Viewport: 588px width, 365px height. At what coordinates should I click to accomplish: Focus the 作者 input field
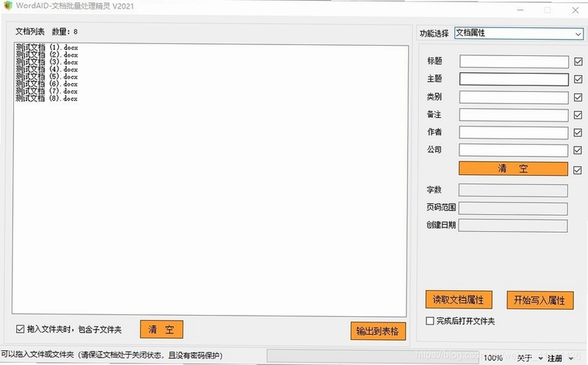(x=513, y=132)
